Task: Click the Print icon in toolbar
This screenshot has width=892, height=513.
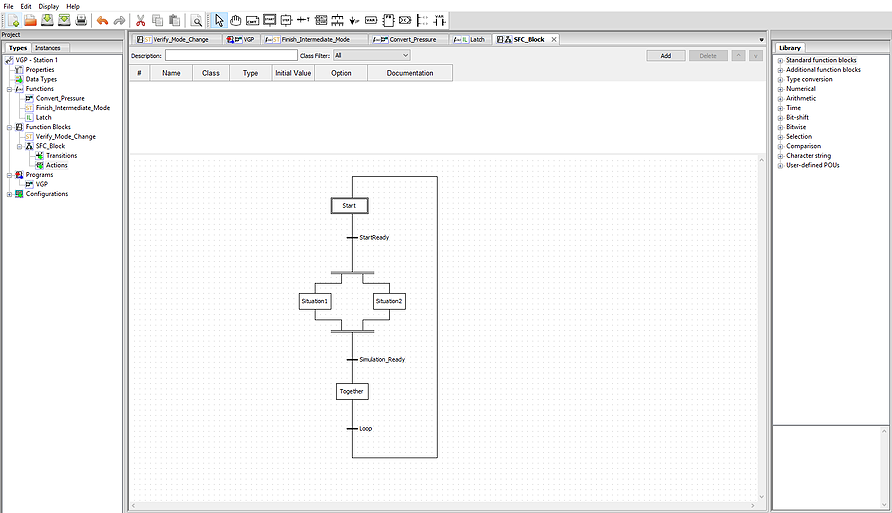Action: pos(81,20)
